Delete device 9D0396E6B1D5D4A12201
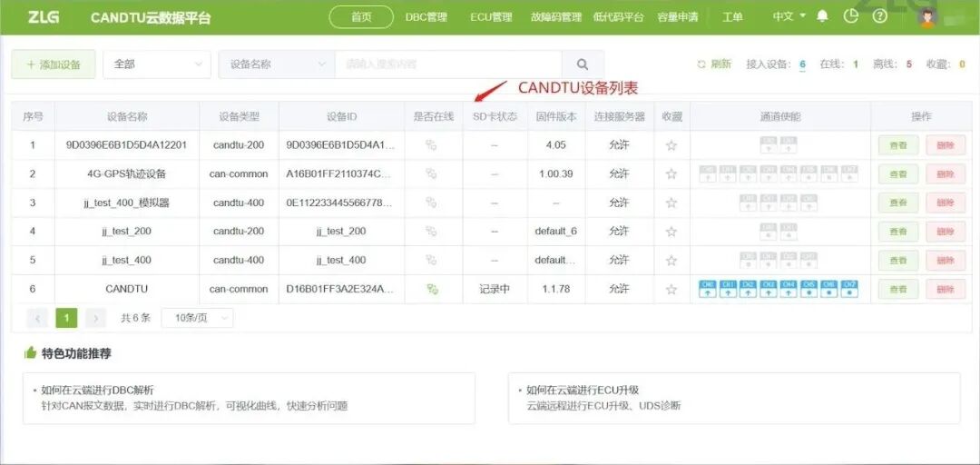The width and height of the screenshot is (980, 465). pyautogui.click(x=946, y=145)
